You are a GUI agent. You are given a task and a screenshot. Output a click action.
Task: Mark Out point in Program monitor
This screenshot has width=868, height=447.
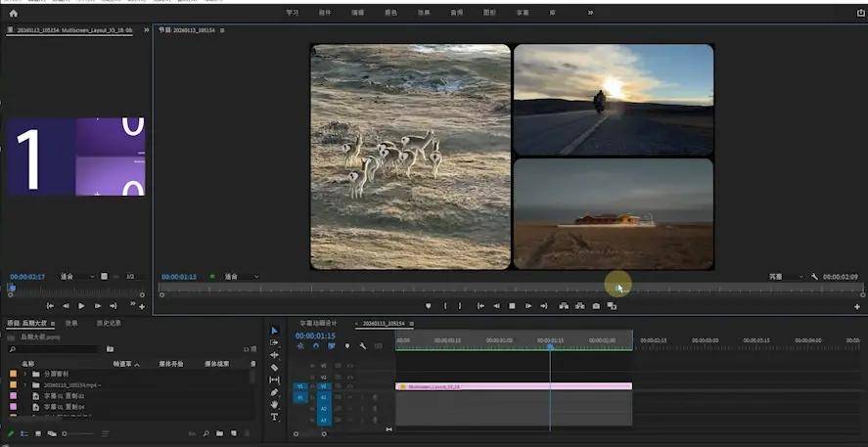(x=460, y=306)
